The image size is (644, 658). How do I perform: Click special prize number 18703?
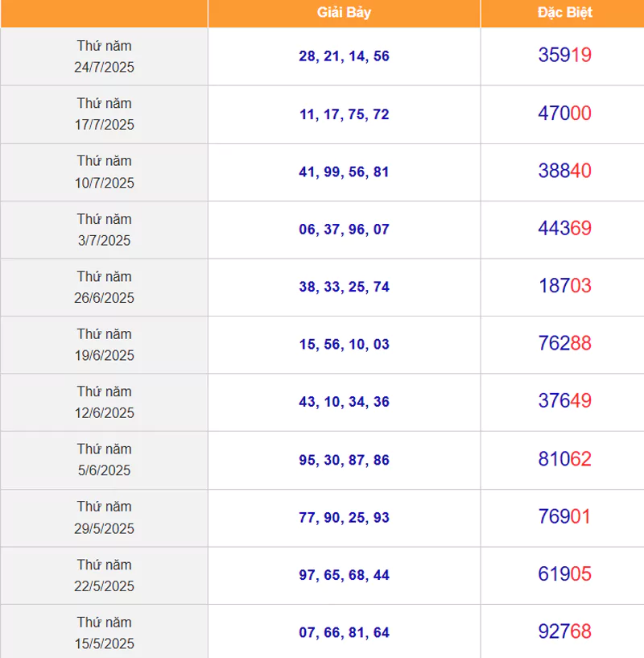click(564, 286)
